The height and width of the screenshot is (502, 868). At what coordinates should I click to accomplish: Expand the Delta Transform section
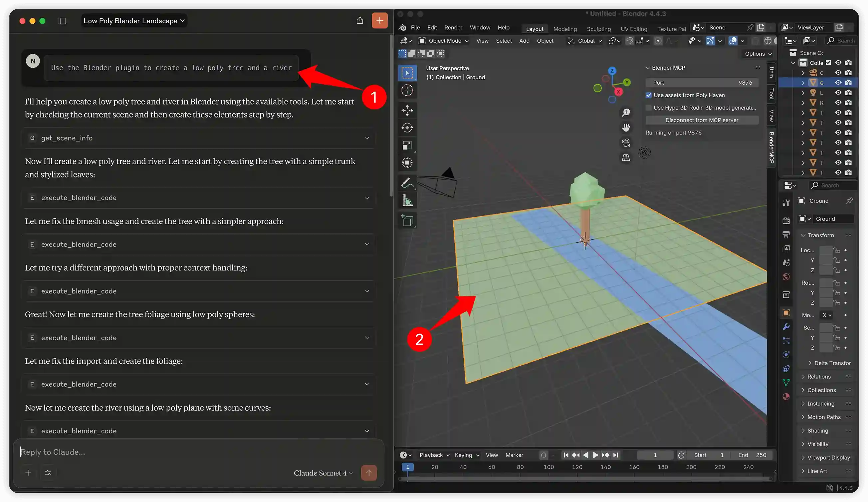click(x=829, y=363)
